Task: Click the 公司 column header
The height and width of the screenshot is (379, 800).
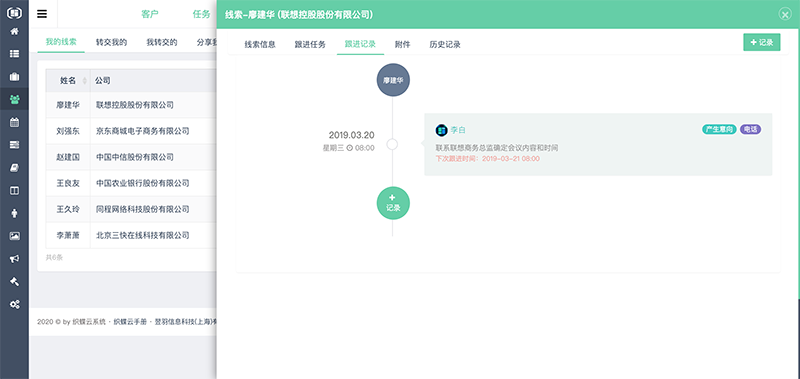Action: click(x=103, y=81)
